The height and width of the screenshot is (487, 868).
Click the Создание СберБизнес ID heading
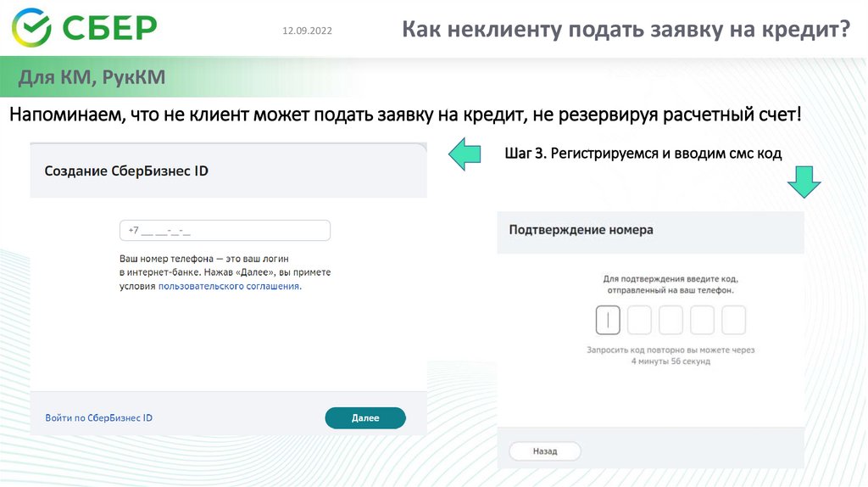point(126,171)
